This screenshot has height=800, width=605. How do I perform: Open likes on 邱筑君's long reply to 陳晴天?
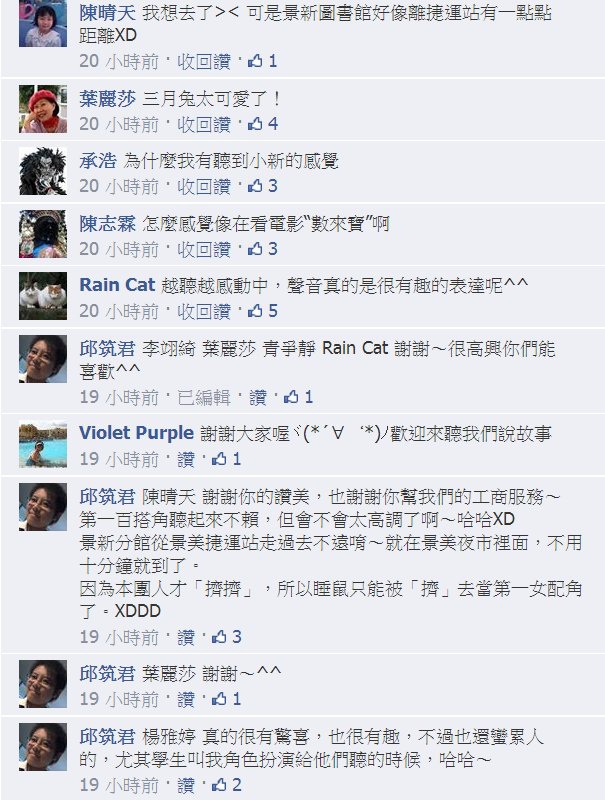[226, 637]
